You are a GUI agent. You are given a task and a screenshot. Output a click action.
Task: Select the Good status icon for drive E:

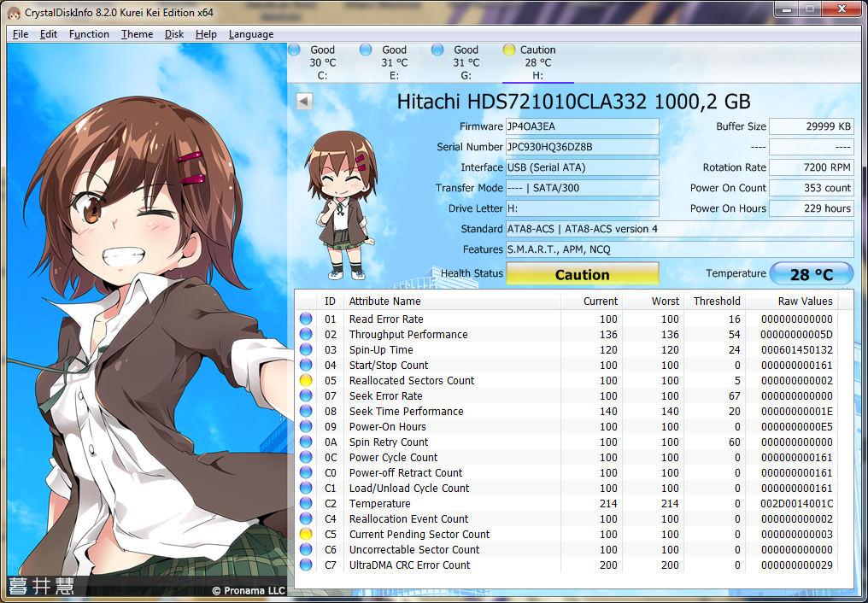(367, 49)
